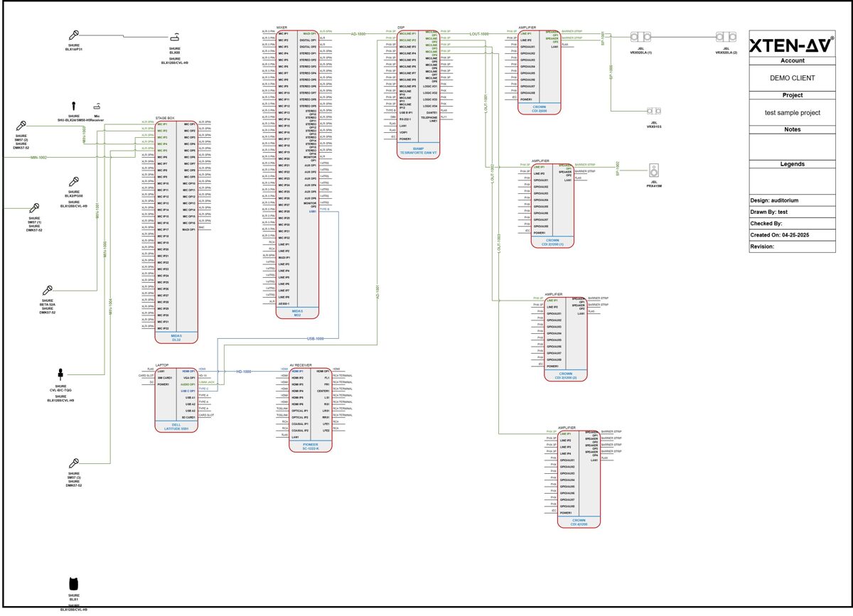This screenshot has width=853, height=616.
Task: Click the Mic Receiver symbol
Action: tap(97, 107)
